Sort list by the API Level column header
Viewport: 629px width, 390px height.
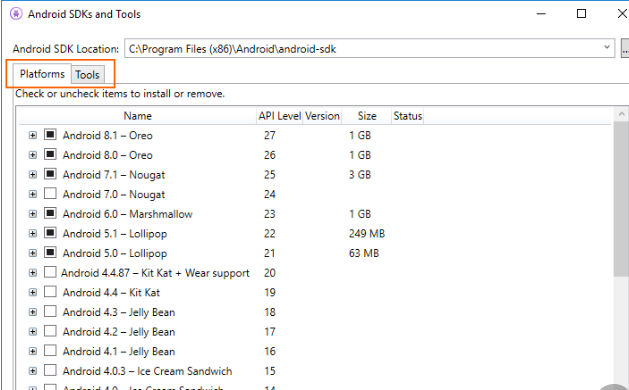pyautogui.click(x=279, y=116)
